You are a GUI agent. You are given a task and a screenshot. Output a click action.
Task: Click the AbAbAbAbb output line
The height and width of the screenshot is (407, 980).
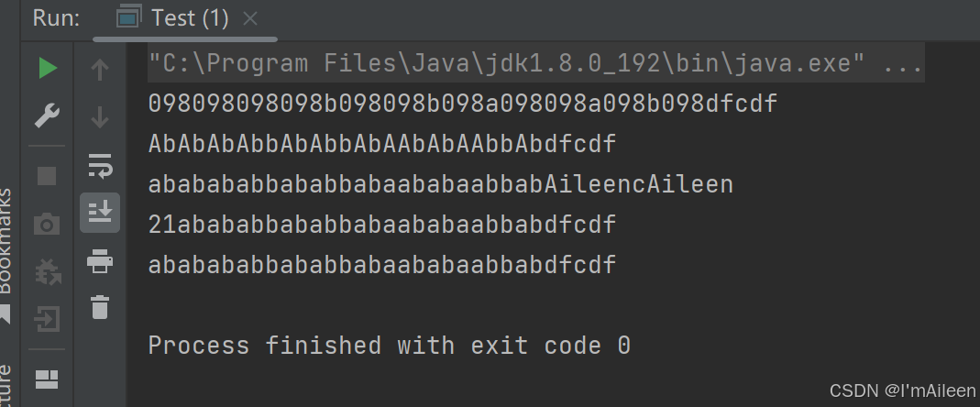pyautogui.click(x=382, y=145)
